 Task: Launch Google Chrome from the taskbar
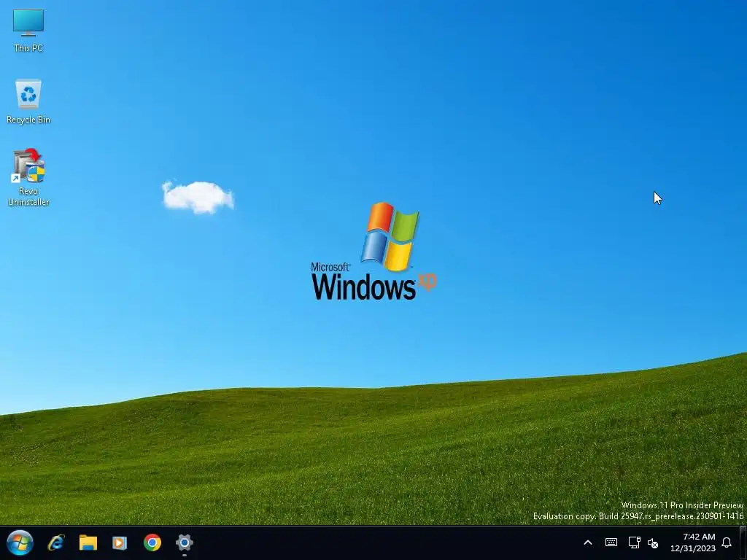click(152, 542)
